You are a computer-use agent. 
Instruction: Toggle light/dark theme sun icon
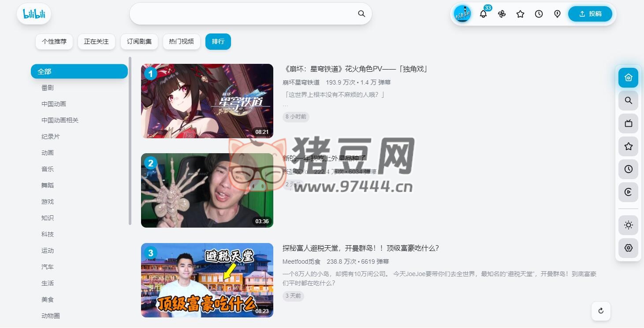628,225
